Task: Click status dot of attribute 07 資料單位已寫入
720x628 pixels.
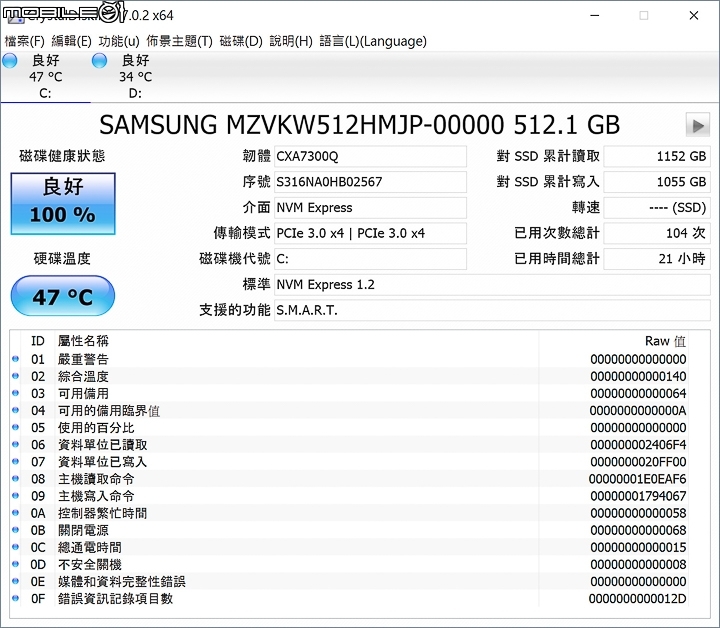Action: (x=15, y=461)
